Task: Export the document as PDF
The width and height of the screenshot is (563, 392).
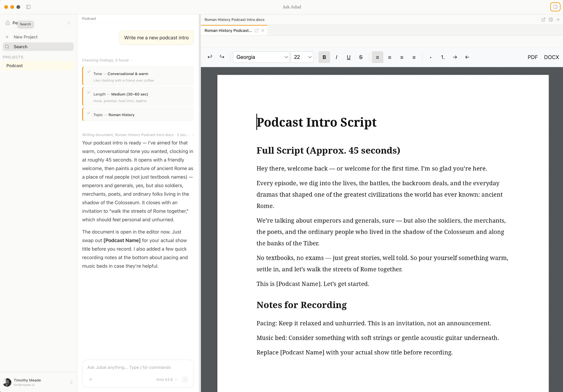Action: click(x=533, y=57)
